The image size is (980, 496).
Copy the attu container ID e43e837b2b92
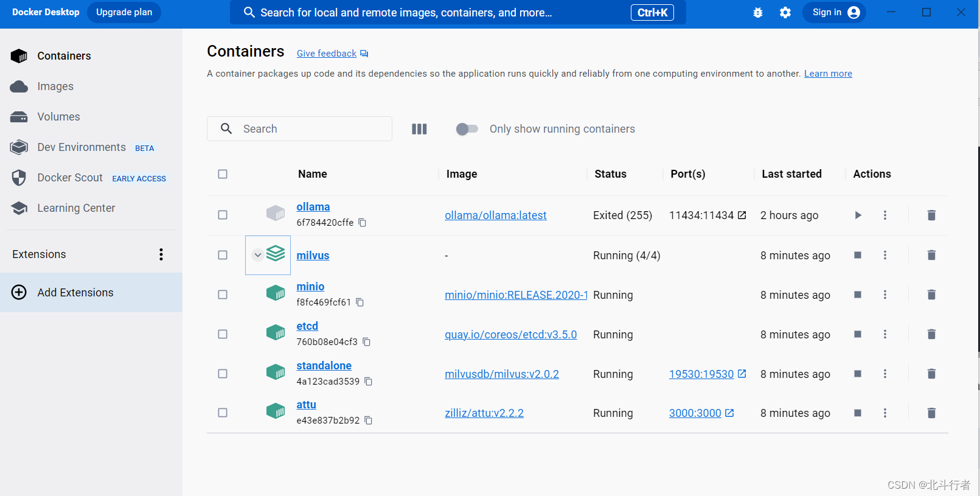(368, 421)
